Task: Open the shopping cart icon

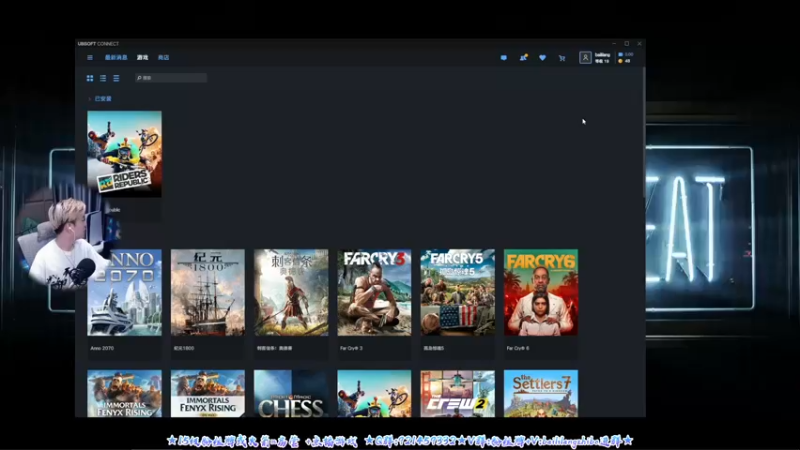Action: click(562, 58)
